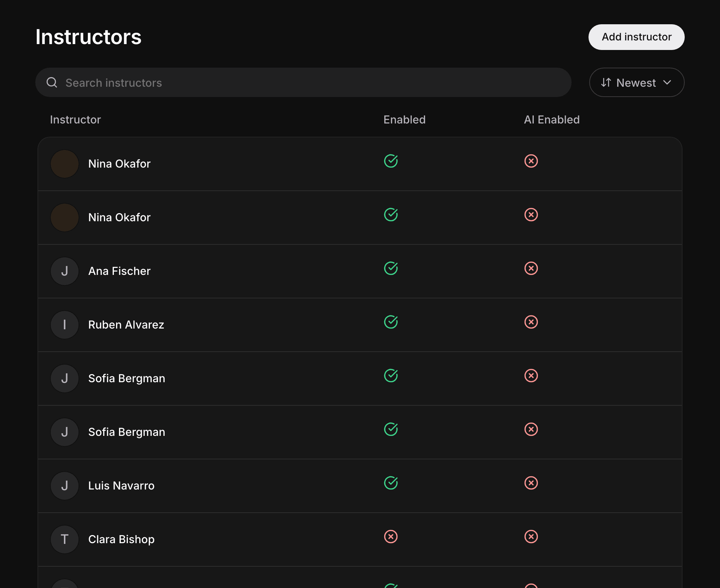Click Clara Bishop's red Enabled cross icon

(x=391, y=537)
